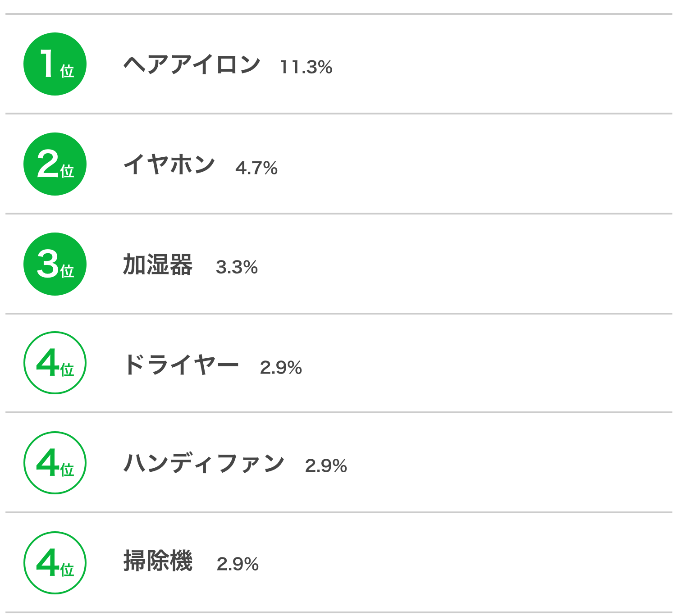Click divider line between 加湿器 and ドライヤー rows

(x=338, y=313)
